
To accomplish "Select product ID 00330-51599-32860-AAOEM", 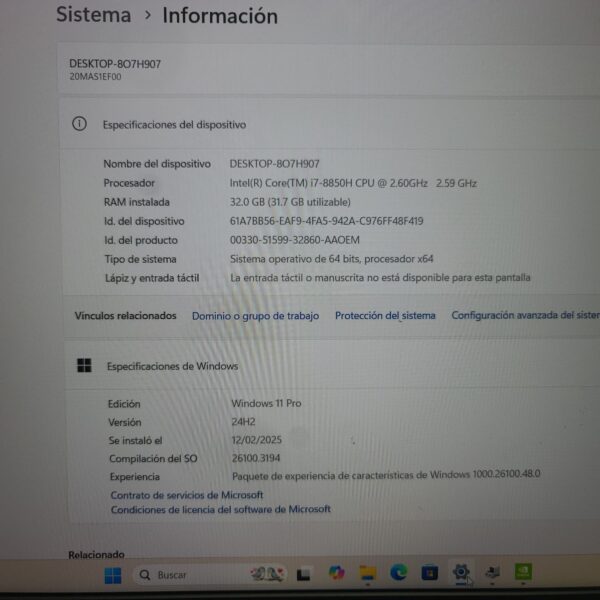I will tap(295, 240).
